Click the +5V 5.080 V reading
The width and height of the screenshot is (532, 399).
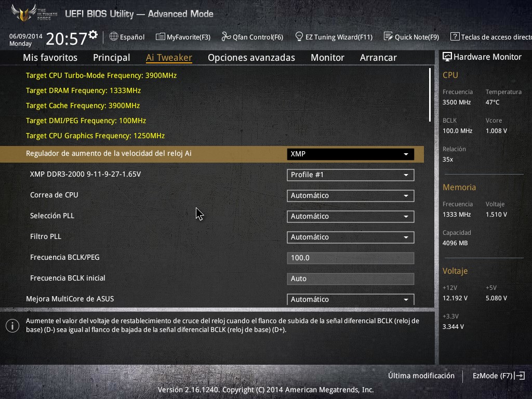[496, 298]
